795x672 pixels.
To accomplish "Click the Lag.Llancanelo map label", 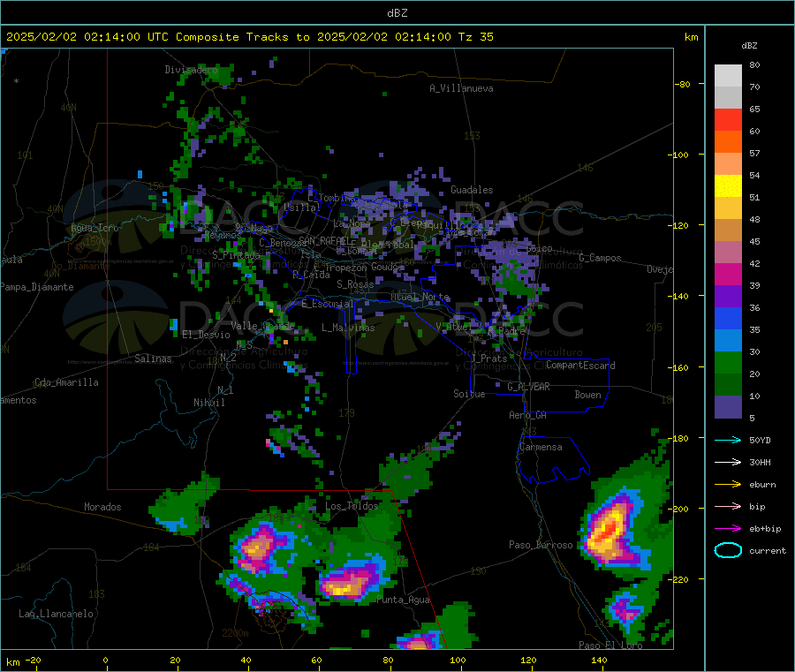I will pos(56,614).
